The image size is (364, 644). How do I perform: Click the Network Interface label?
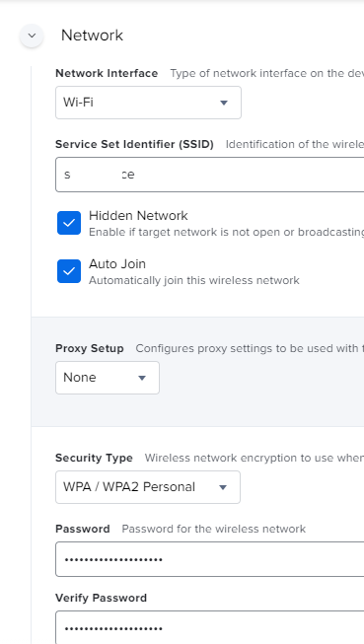pyautogui.click(x=107, y=73)
